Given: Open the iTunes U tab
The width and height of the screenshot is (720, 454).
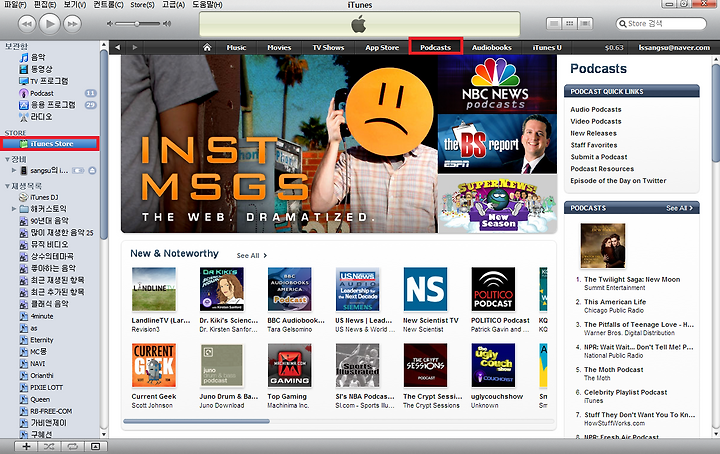Looking at the screenshot, I should pyautogui.click(x=547, y=47).
